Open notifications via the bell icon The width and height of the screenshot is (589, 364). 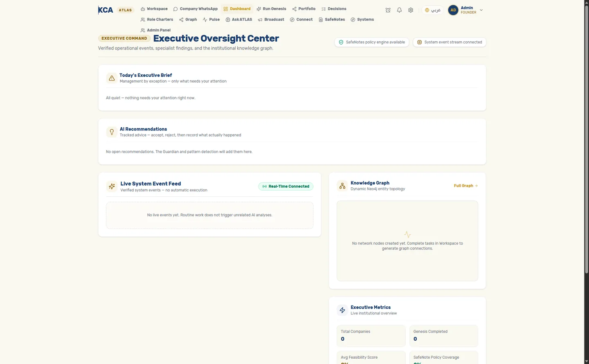[399, 10]
